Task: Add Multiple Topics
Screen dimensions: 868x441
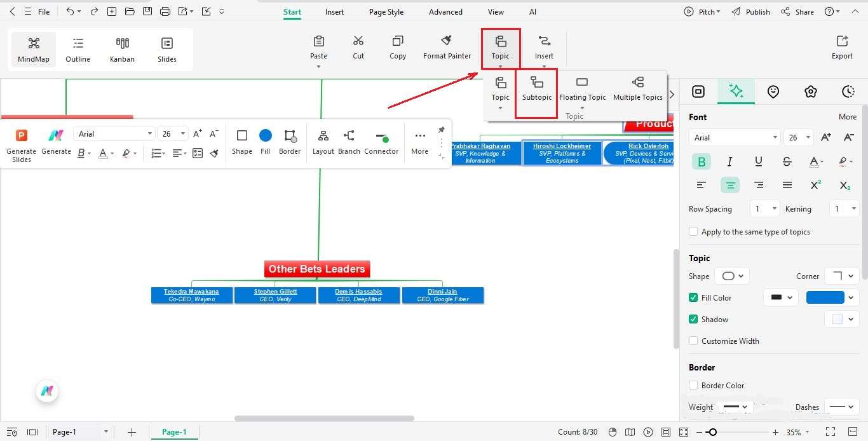Action: [638, 88]
